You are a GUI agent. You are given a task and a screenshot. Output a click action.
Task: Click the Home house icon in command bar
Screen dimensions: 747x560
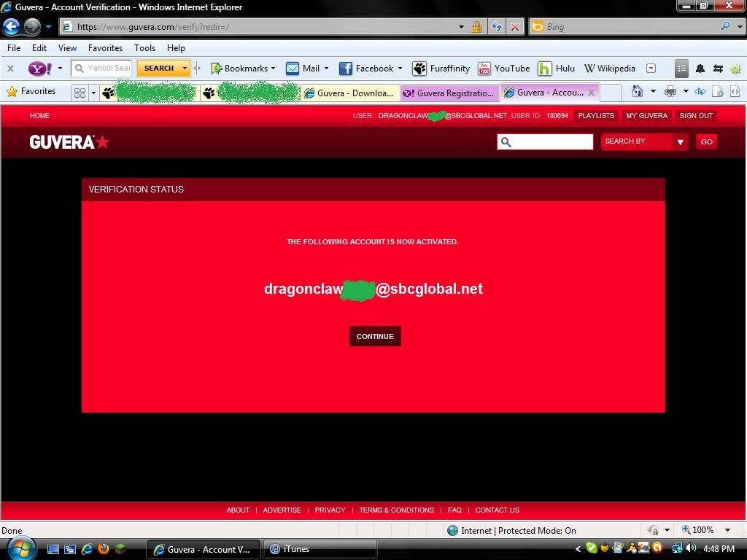click(637, 91)
